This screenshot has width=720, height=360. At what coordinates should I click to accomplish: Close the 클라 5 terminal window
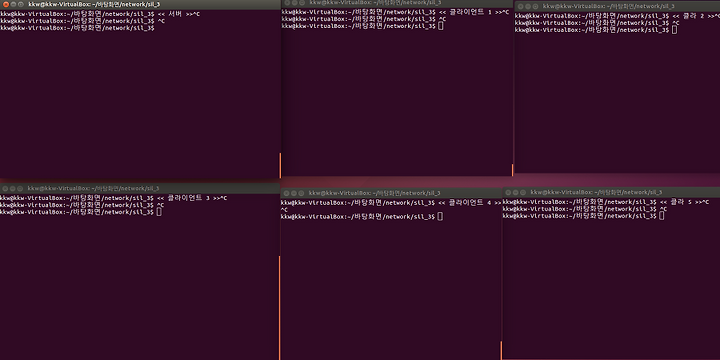508,192
